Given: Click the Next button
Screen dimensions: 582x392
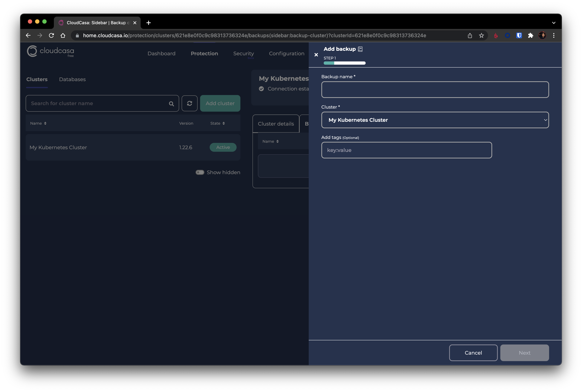Looking at the screenshot, I should point(524,352).
